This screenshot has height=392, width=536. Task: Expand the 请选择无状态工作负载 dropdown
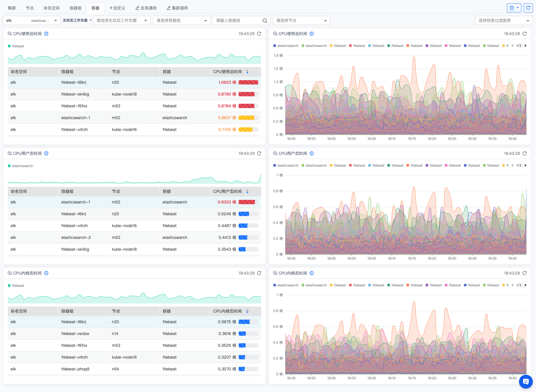point(122,21)
